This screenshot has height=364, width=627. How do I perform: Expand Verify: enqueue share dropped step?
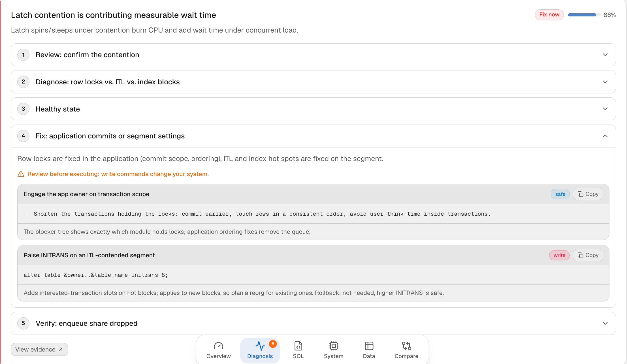313,323
